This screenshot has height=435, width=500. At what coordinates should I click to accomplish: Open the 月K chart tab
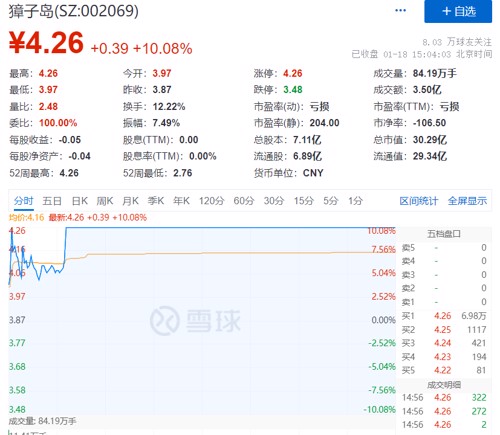coord(130,201)
